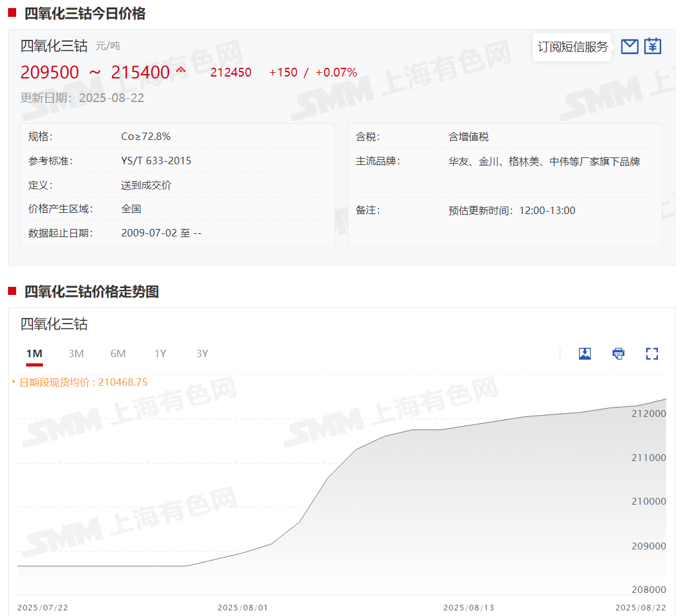Click the red square beside 四氧化三钴价格走势图
The width and height of the screenshot is (681, 616).
[12, 291]
